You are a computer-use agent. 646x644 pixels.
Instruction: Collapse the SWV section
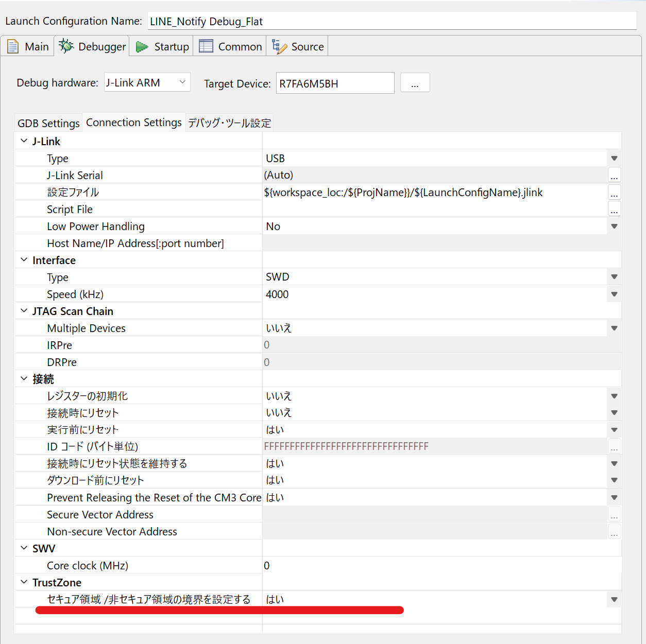tap(24, 548)
